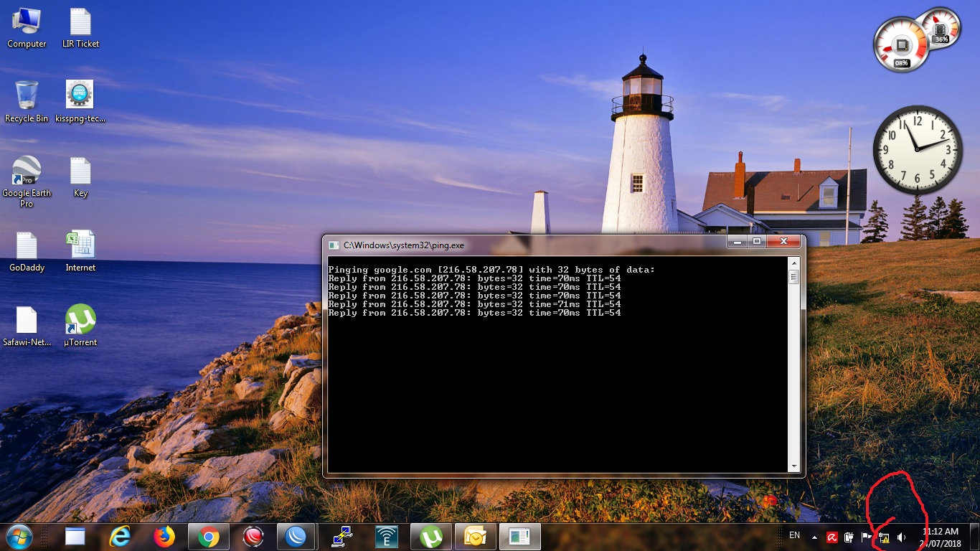Open the LIR Ticket file icon

(x=80, y=29)
